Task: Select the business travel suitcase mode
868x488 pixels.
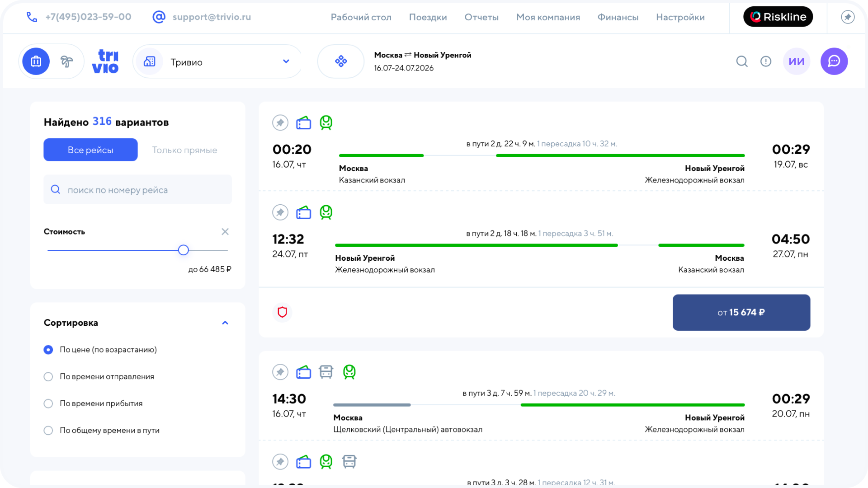Action: (36, 61)
